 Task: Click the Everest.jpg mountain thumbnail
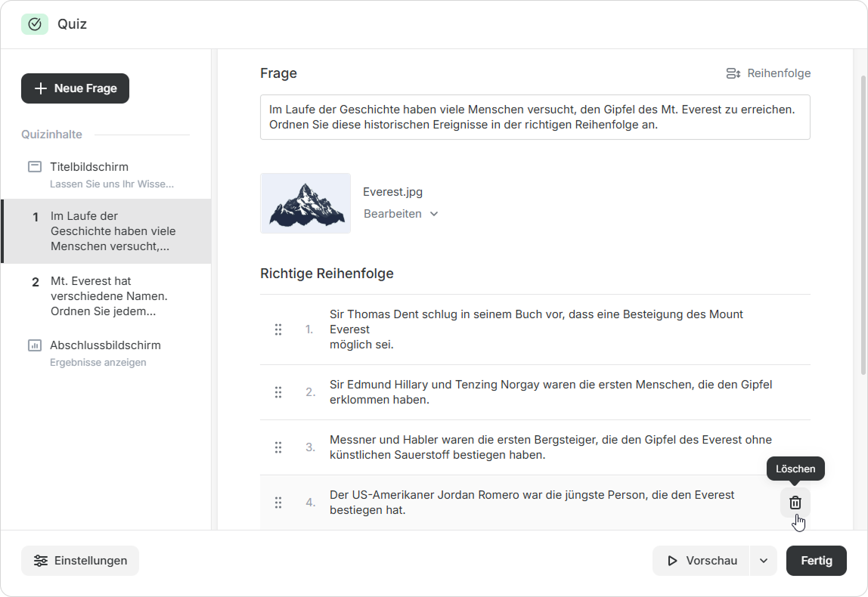[305, 203]
